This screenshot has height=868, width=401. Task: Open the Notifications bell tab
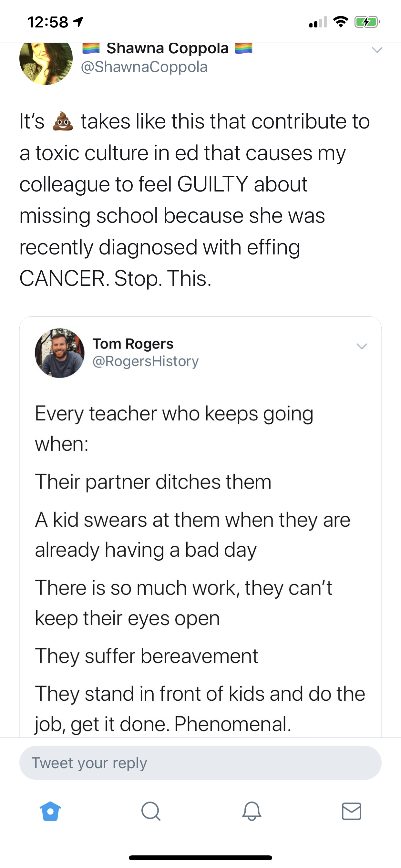tap(252, 811)
